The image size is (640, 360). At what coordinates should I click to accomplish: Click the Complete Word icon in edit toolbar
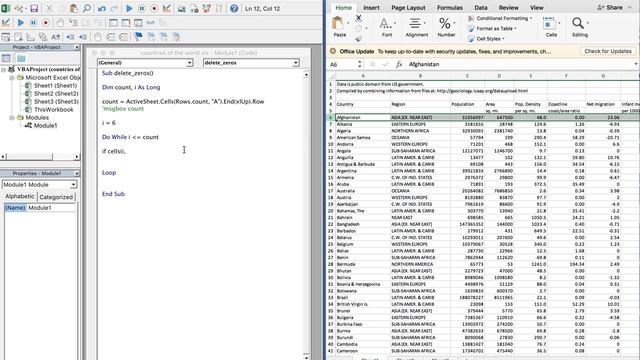click(x=56, y=37)
